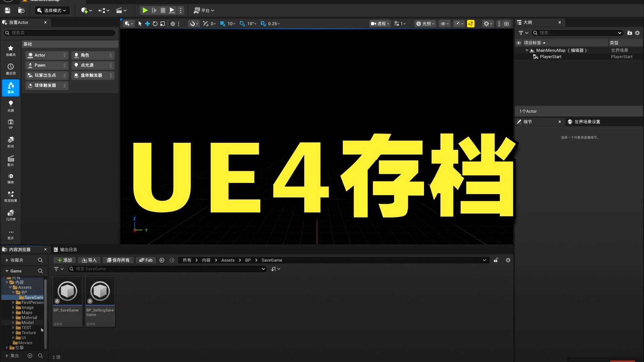Select the Cinematic category icon
644x362 pixels.
pos(11,161)
